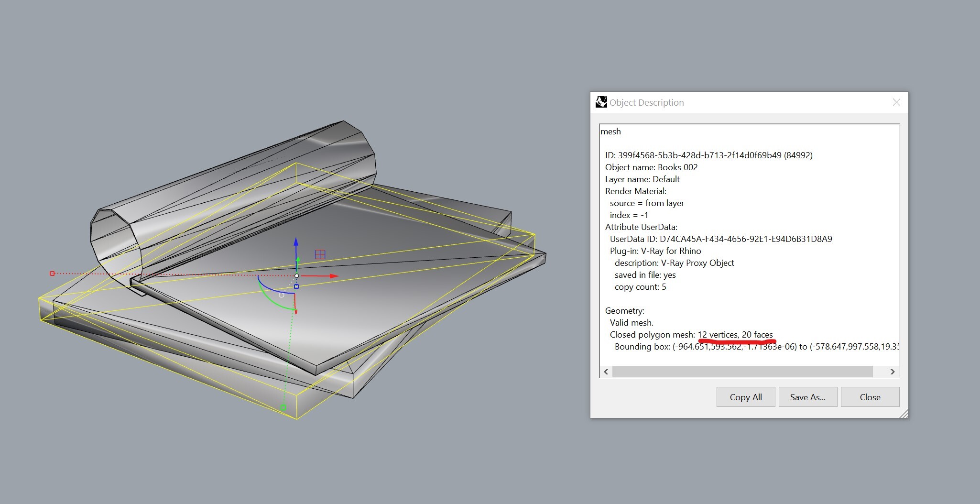
Task: Click the blue square scale handle on gumball
Action: pos(296,286)
